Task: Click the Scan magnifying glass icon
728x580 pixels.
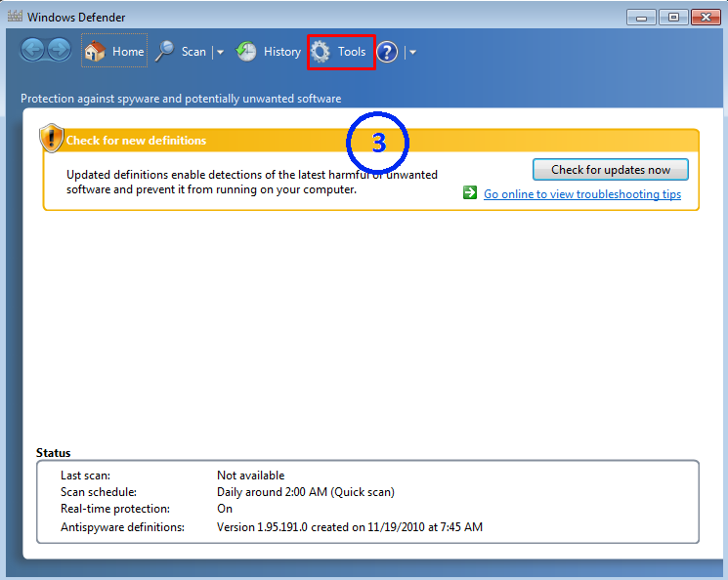Action: [x=165, y=52]
